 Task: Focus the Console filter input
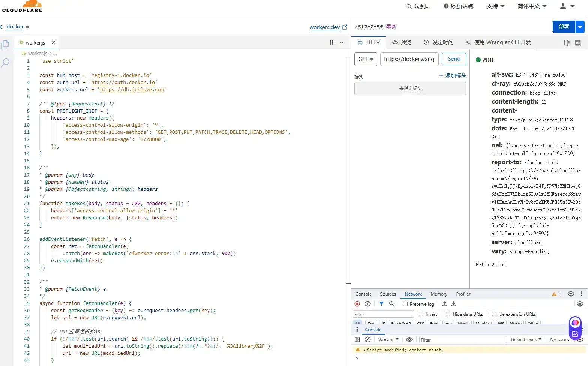(463, 340)
